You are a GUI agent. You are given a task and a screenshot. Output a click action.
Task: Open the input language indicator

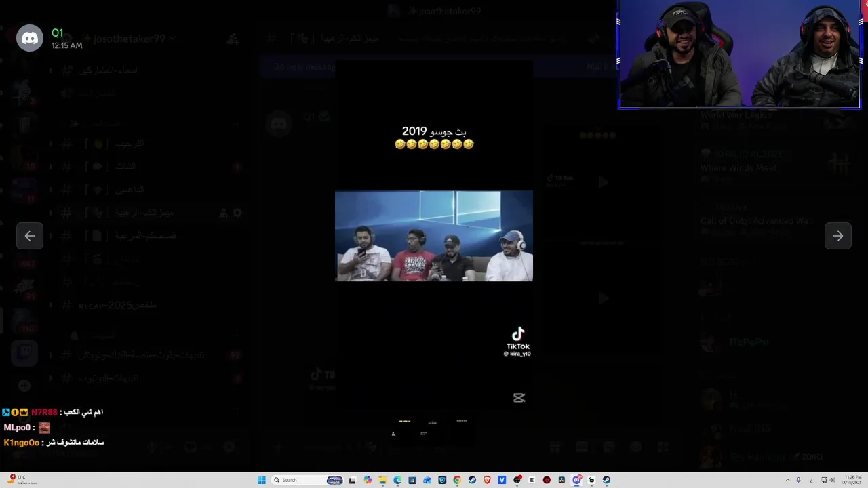pyautogui.click(x=812, y=481)
